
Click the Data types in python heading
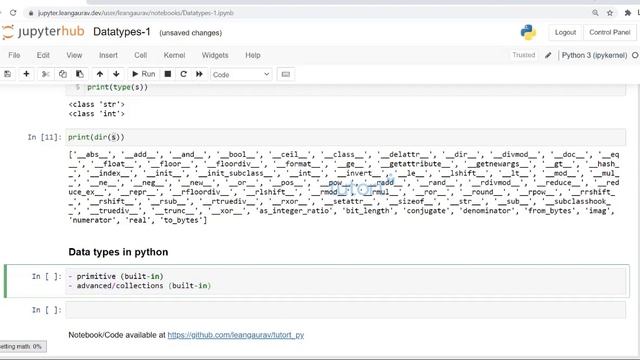(118, 252)
